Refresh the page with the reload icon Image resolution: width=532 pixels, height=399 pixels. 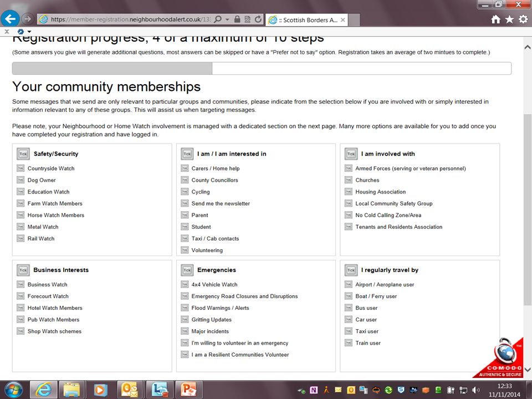(x=258, y=19)
